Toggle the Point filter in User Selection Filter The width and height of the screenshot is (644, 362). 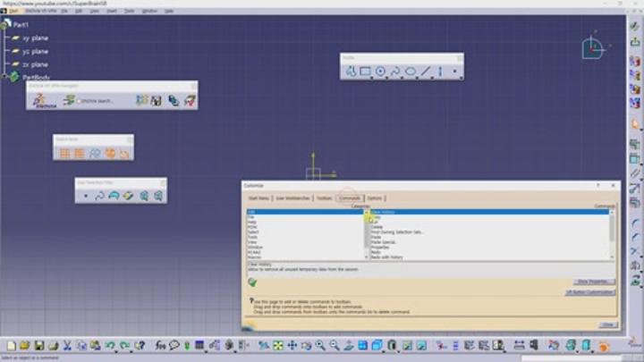click(x=86, y=196)
